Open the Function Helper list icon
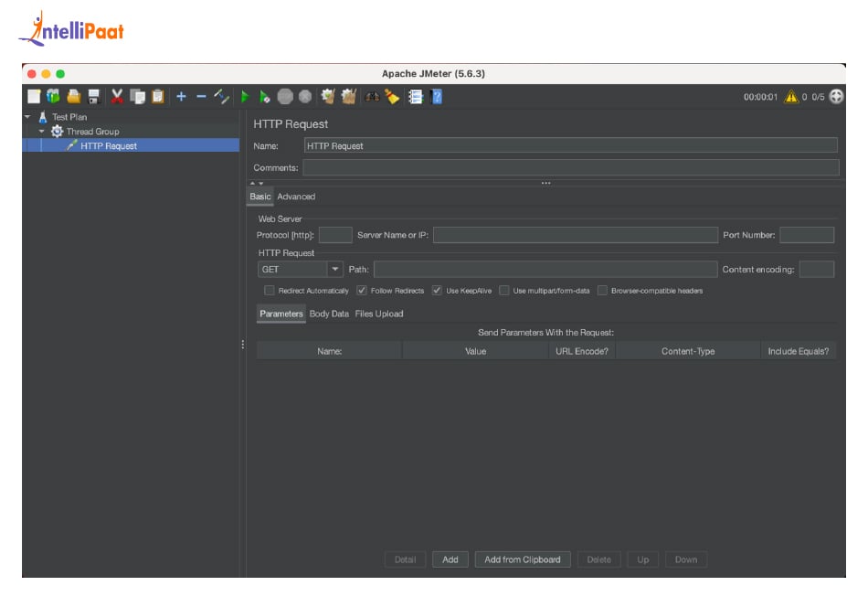Viewport: 868px width, 607px height. click(x=415, y=96)
